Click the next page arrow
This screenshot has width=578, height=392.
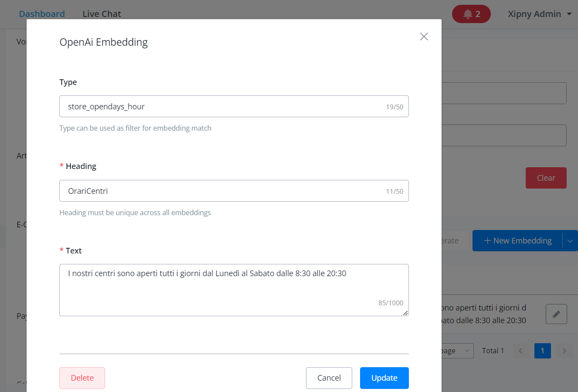[564, 351]
